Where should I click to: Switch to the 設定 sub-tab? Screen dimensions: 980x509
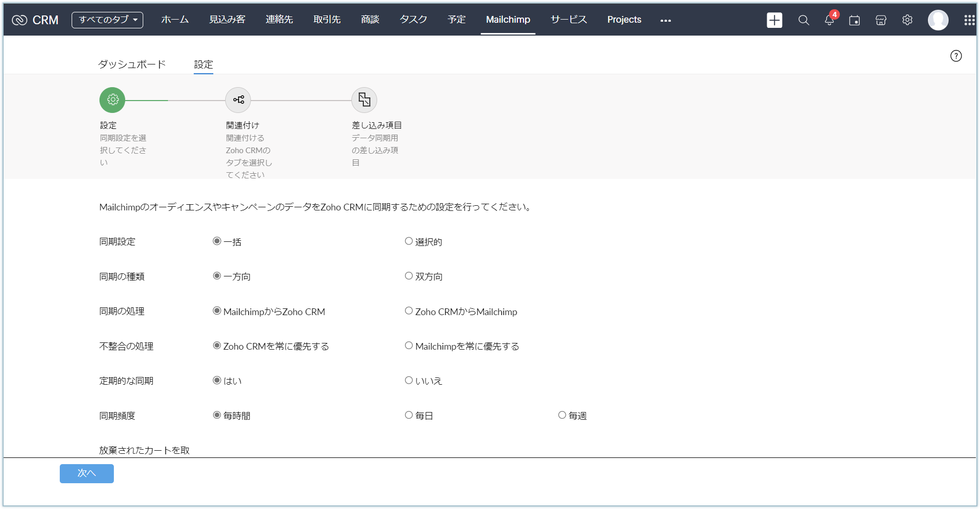tap(204, 64)
